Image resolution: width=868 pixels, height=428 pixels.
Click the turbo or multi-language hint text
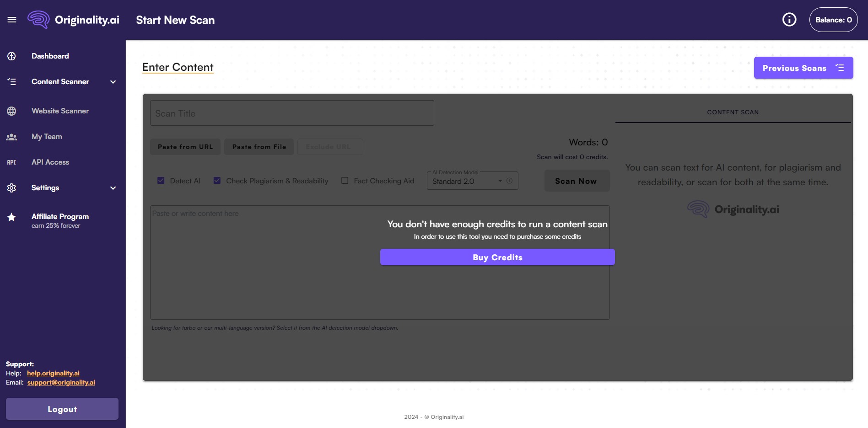(x=275, y=328)
